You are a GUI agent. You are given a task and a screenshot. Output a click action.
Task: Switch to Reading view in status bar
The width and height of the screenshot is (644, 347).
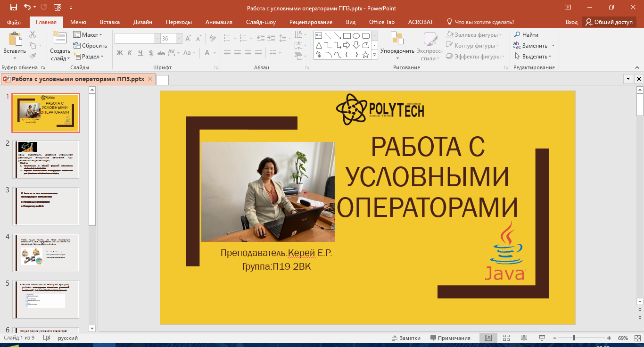524,338
